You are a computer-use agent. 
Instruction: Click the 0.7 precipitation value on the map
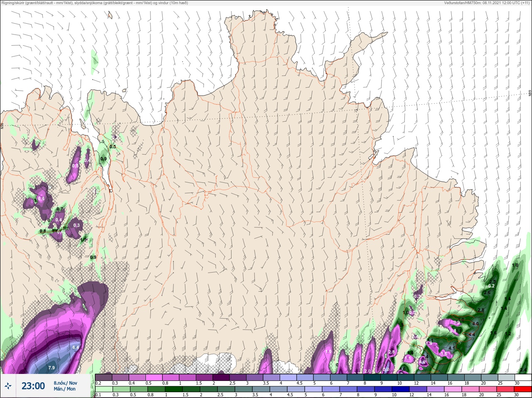click(60, 209)
